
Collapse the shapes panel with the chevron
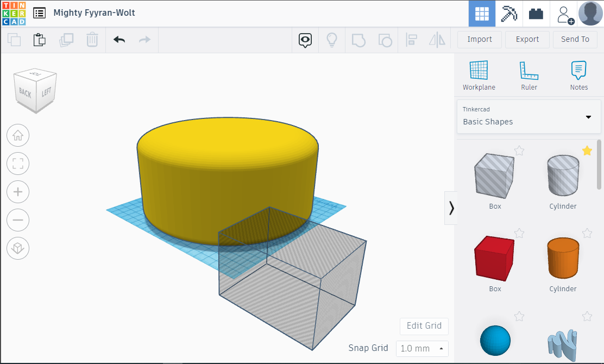pyautogui.click(x=451, y=208)
